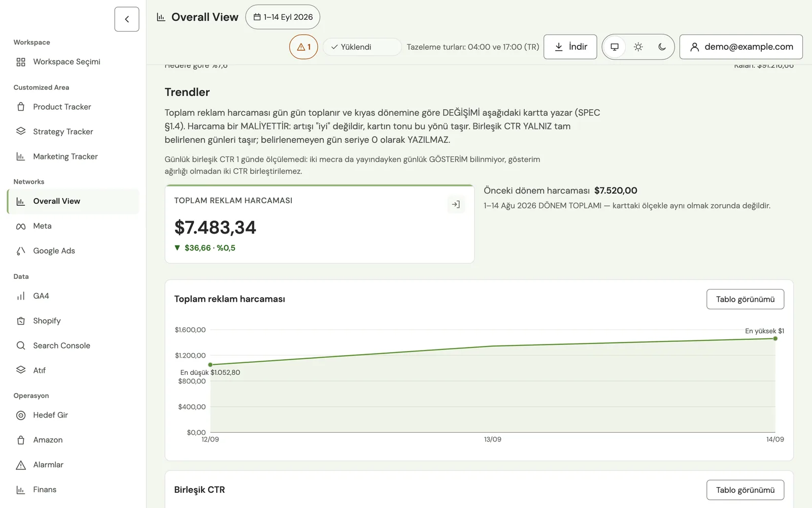The width and height of the screenshot is (812, 508).
Task: Click the Workspace Seçimi grid icon
Action: tap(21, 62)
